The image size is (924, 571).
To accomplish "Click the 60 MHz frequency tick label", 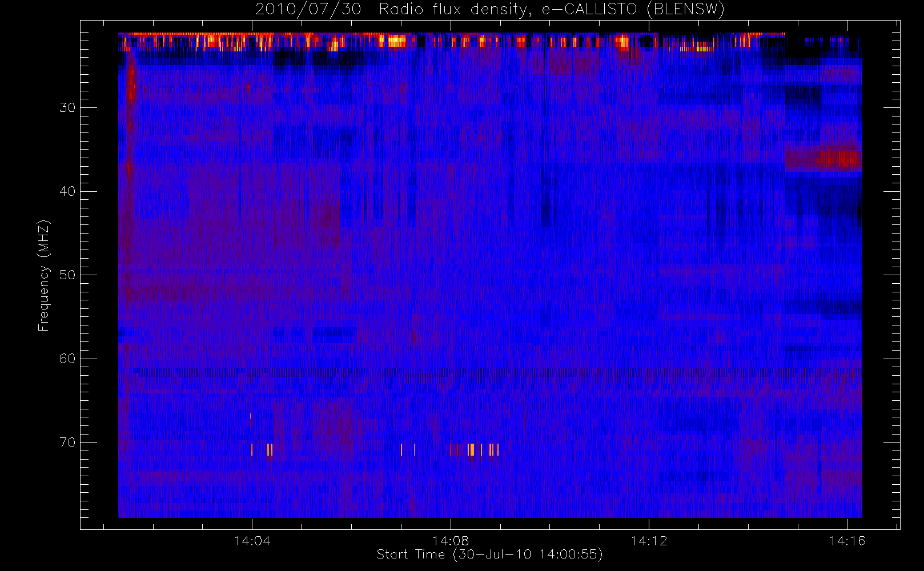I will click(67, 359).
